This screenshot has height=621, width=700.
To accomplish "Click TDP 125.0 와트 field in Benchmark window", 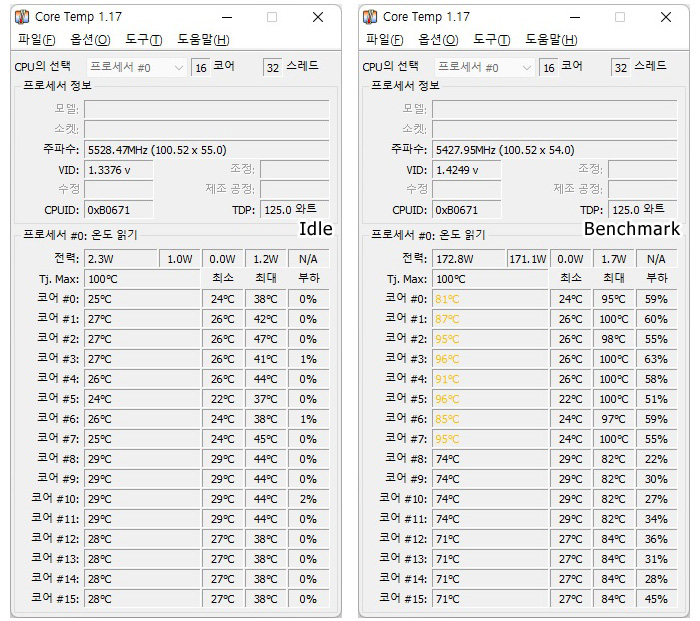I will (x=643, y=210).
